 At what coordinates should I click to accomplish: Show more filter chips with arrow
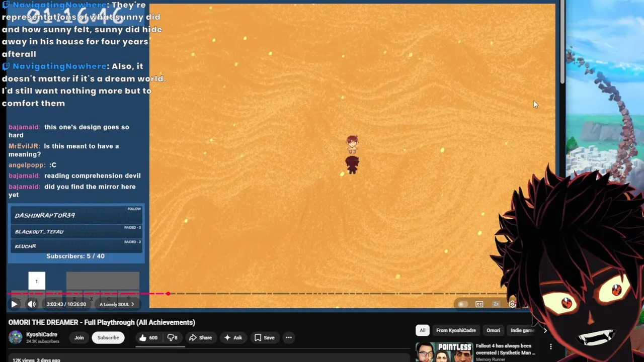[x=545, y=330]
